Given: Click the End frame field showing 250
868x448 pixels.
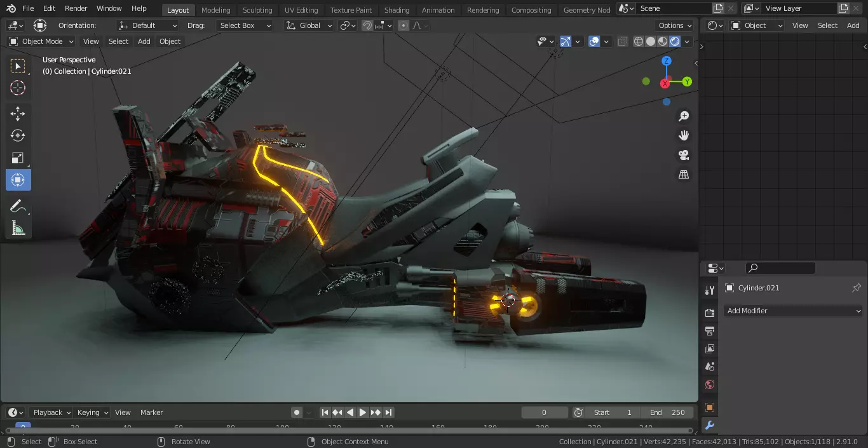Looking at the screenshot, I should tap(667, 412).
